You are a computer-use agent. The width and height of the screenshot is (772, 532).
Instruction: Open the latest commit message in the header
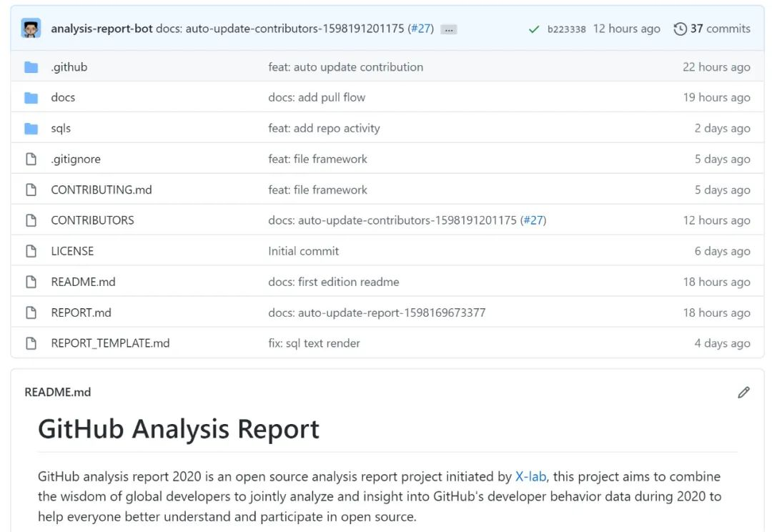[279, 29]
